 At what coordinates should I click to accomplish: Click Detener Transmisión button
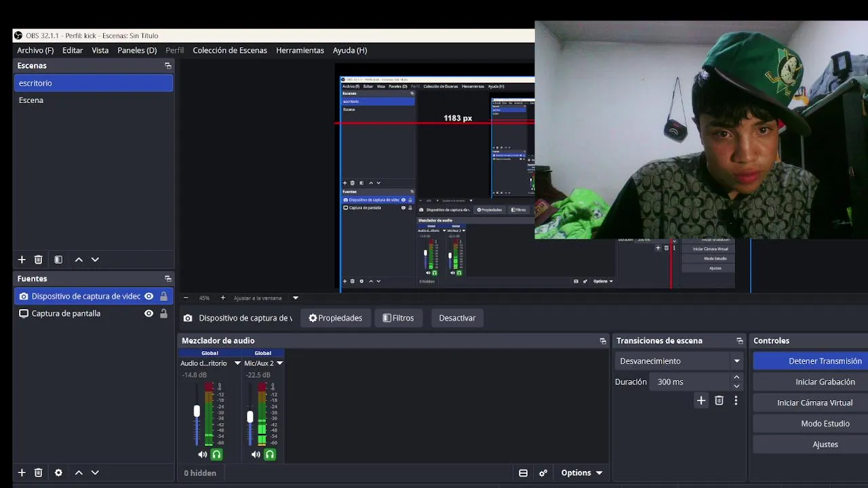pyautogui.click(x=810, y=361)
